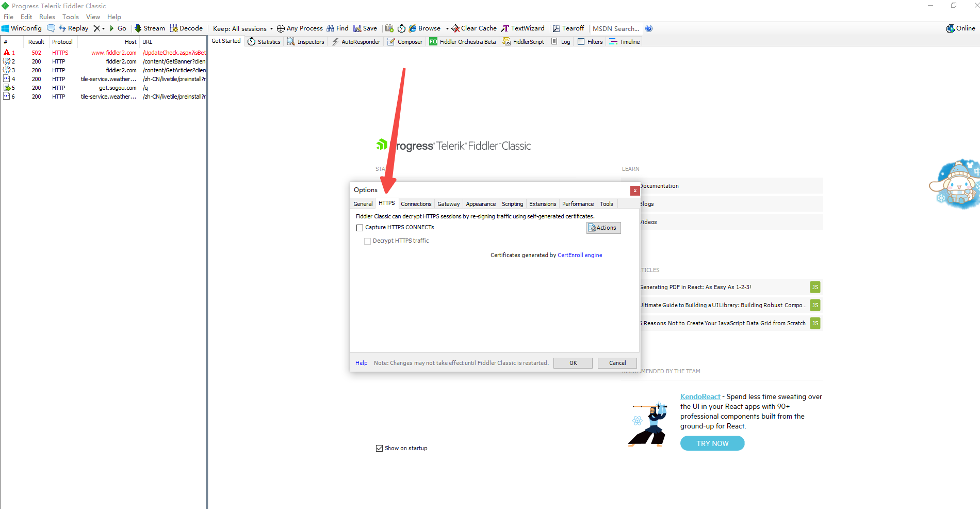The width and height of the screenshot is (980, 509).
Task: Toggle the Decode toolbar button
Action: click(x=186, y=28)
